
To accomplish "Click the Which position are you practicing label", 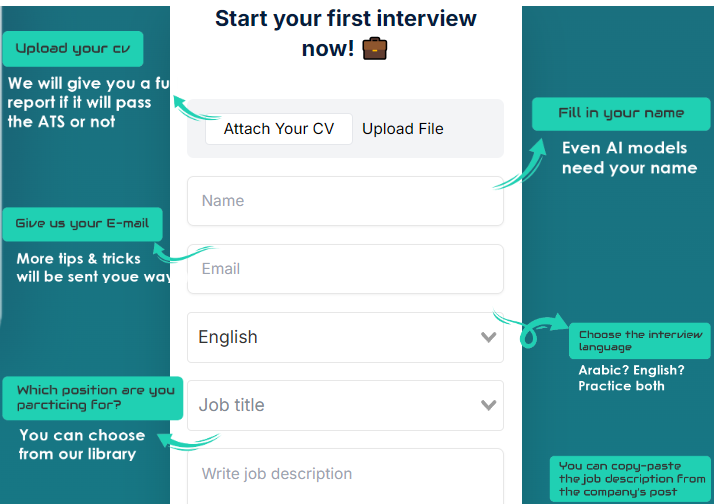I will click(94, 398).
